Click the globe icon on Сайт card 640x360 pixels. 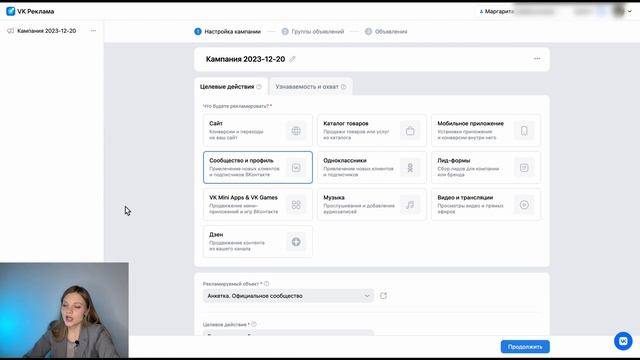point(296,131)
